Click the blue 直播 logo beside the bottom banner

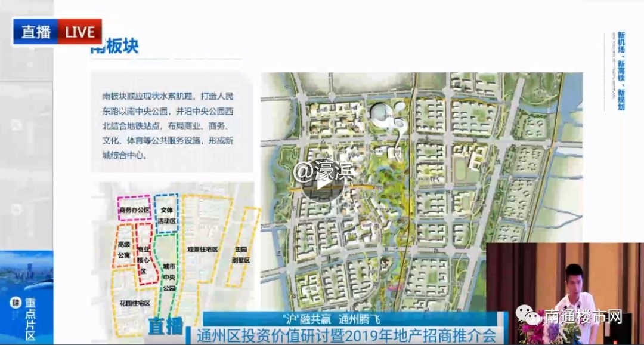coord(165,326)
